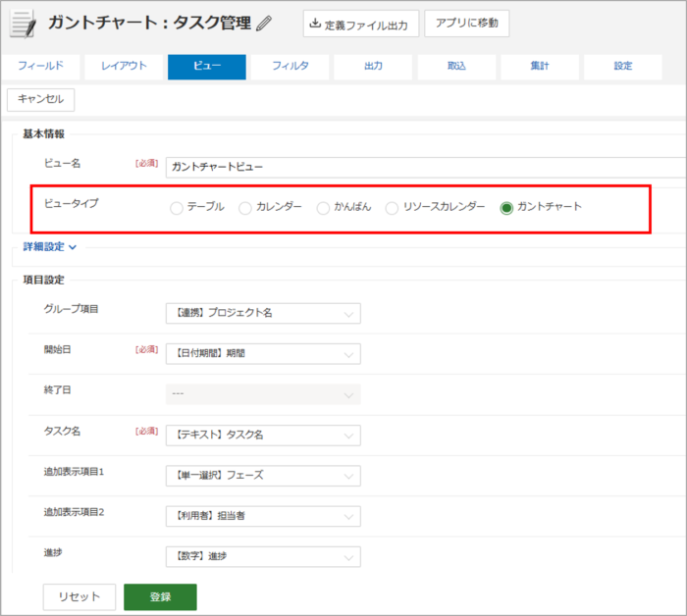This screenshot has width=687, height=616.
Task: Choose the かんばん view type radio button
Action: (323, 208)
